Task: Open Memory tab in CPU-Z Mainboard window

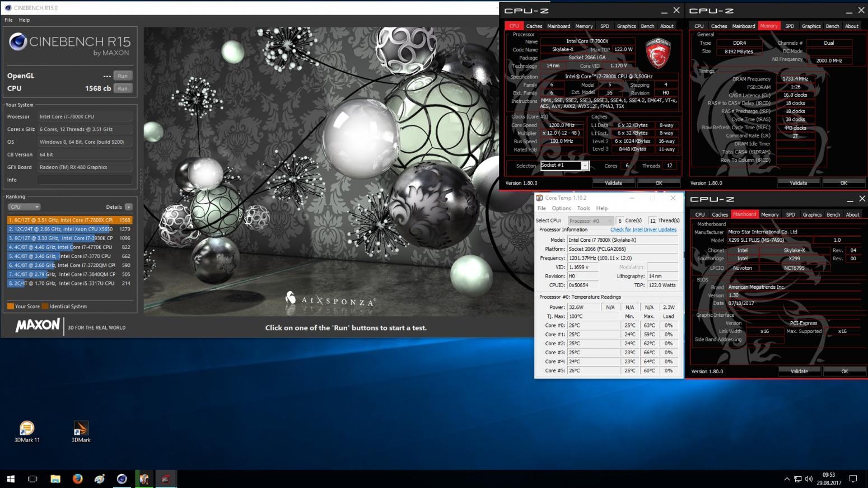Action: 769,214
